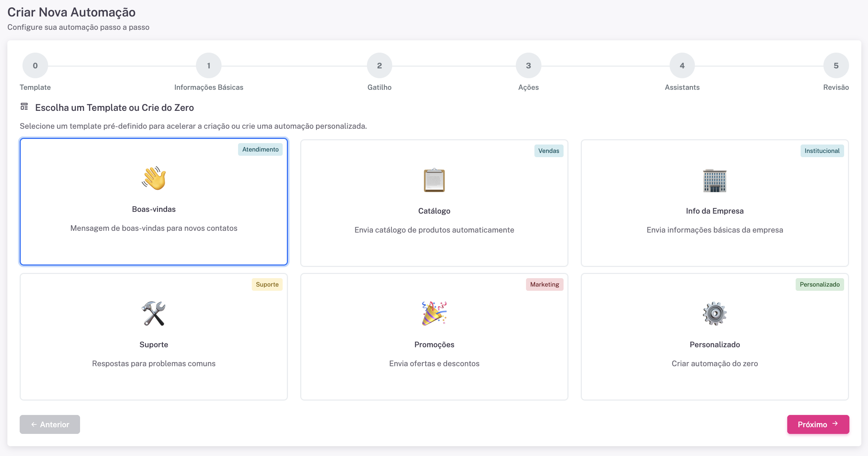Click the Marketing category badge

tap(544, 284)
